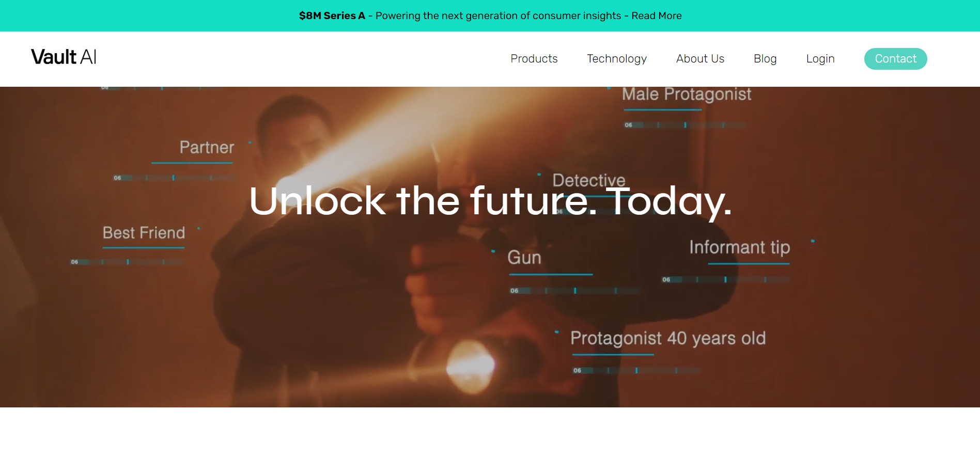Click the slider bar under Gun
This screenshot has width=980, height=474.
coord(575,291)
